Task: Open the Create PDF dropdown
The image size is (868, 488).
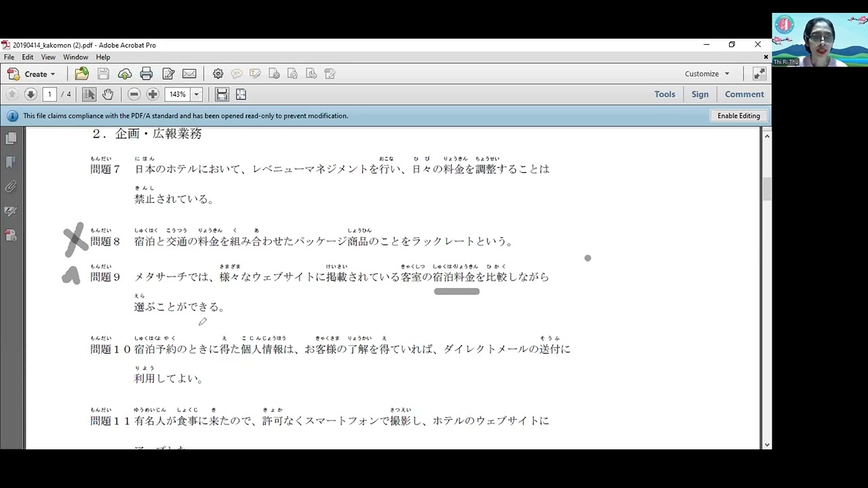Action: (x=31, y=74)
